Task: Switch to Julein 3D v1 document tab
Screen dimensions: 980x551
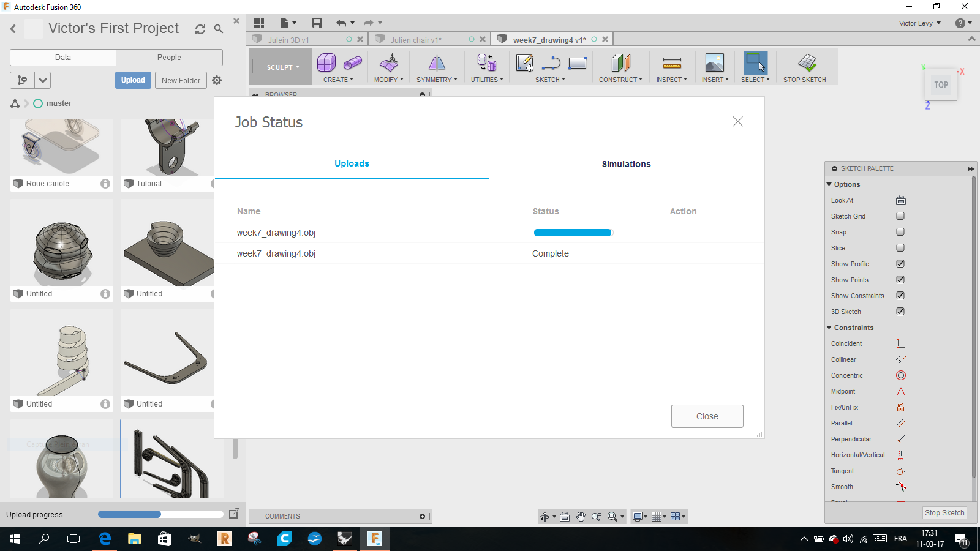Action: (308, 40)
